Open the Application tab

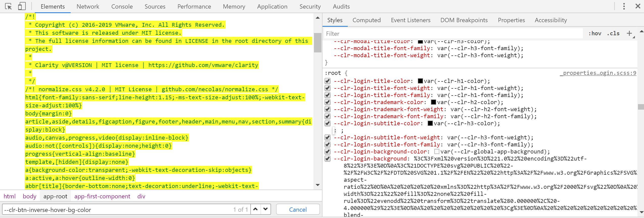tap(272, 7)
